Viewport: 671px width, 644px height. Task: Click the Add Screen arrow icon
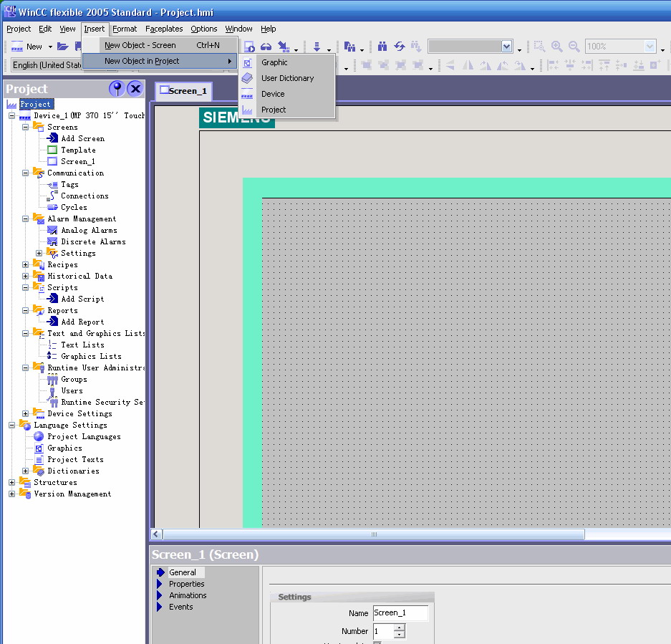click(x=52, y=138)
